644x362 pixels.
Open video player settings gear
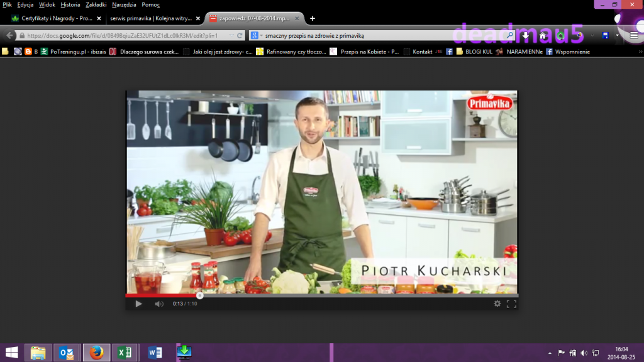[x=497, y=304]
